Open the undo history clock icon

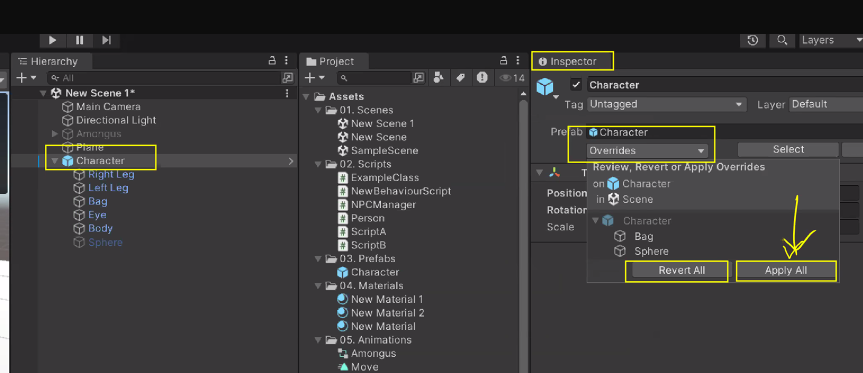pyautogui.click(x=753, y=40)
